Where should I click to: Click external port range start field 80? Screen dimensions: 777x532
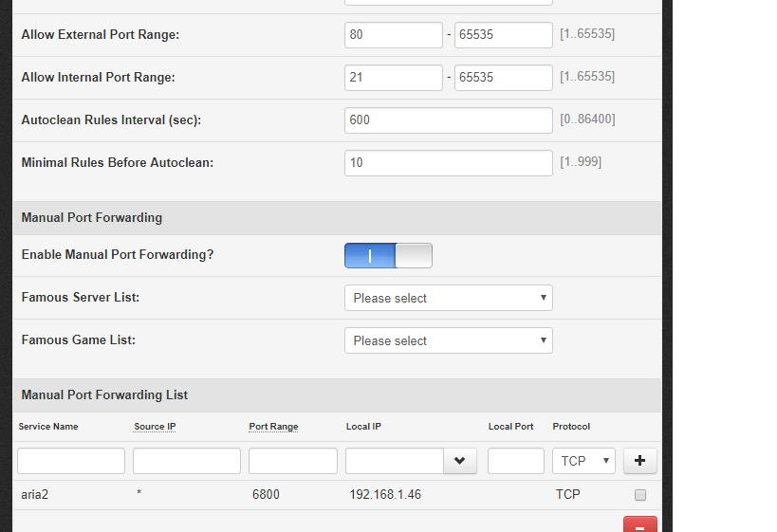point(394,35)
